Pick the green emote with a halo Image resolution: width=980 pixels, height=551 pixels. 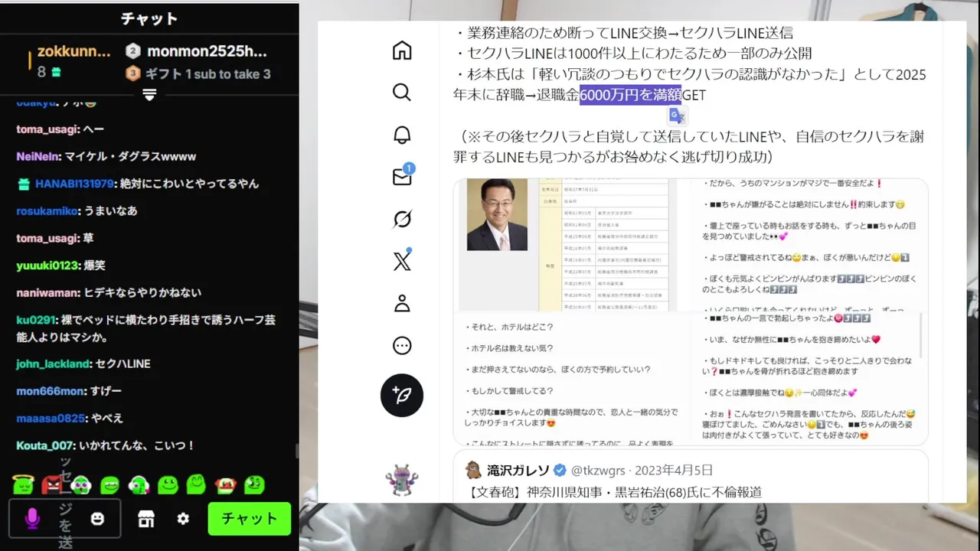click(x=24, y=484)
